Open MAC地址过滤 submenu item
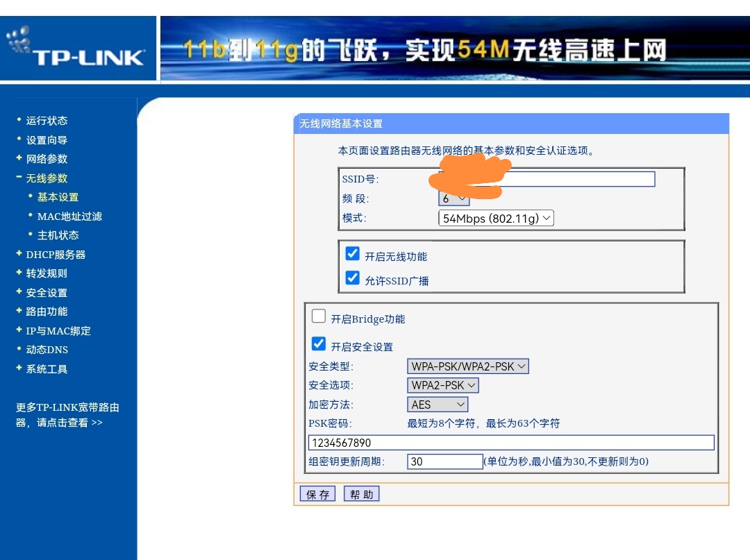 click(70, 217)
